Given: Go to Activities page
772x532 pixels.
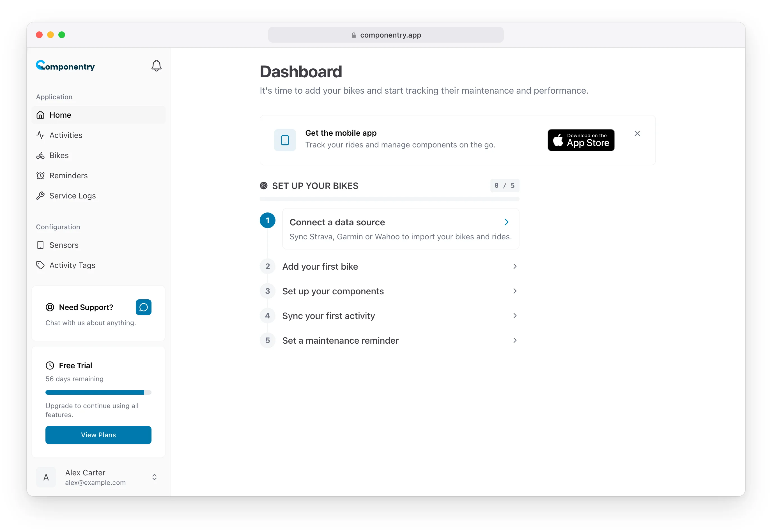Looking at the screenshot, I should click(98, 135).
